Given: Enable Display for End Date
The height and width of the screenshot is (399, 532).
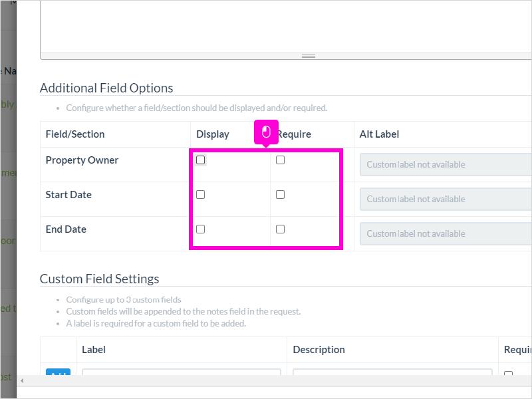Looking at the screenshot, I should coord(201,229).
